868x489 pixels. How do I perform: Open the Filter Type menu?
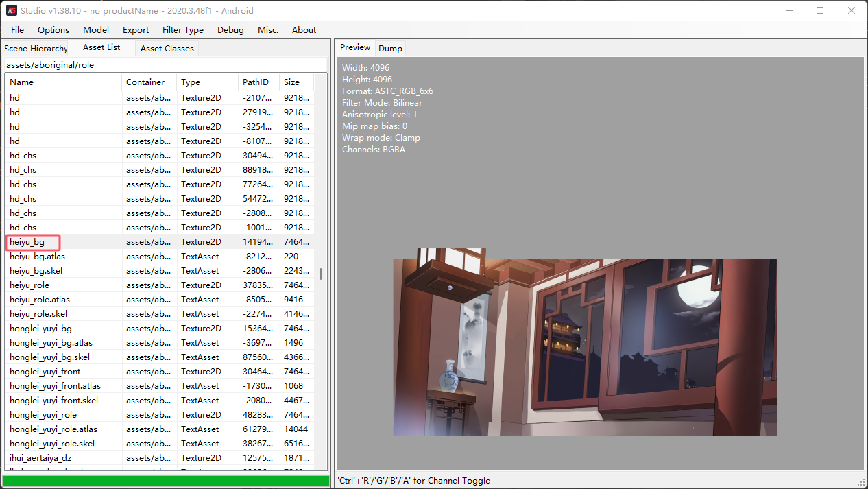[183, 29]
